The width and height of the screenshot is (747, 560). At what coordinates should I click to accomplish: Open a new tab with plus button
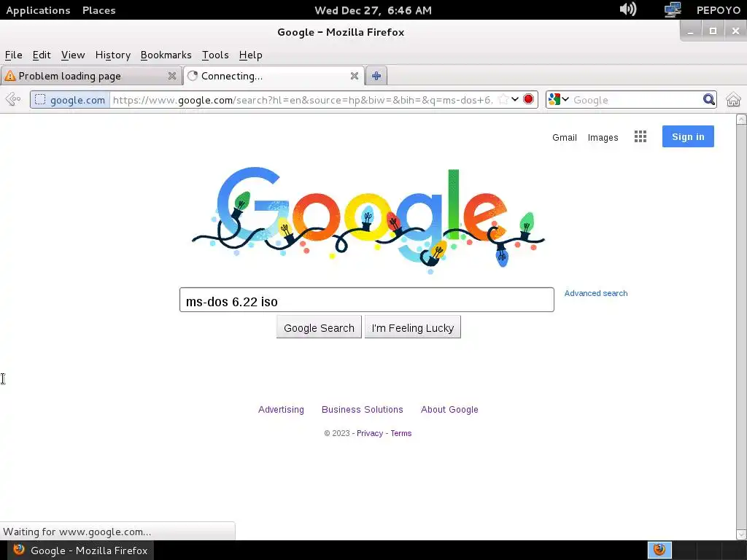coord(376,76)
